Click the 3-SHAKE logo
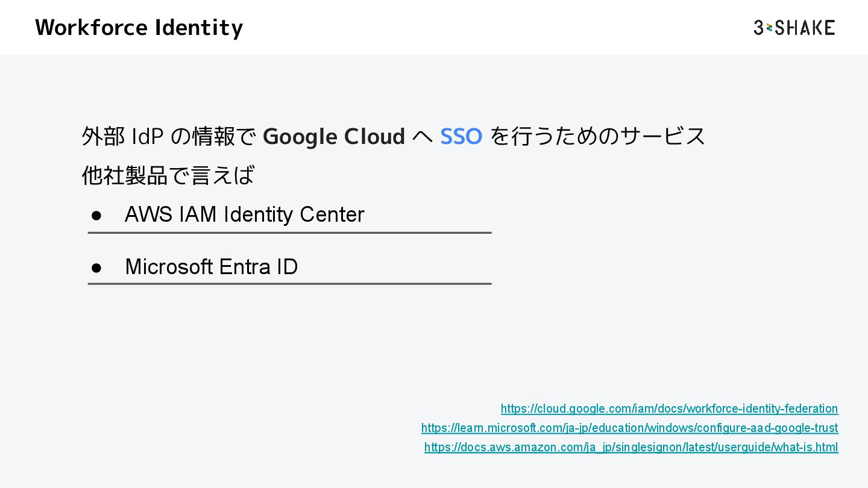Image resolution: width=868 pixels, height=488 pixels. [794, 28]
